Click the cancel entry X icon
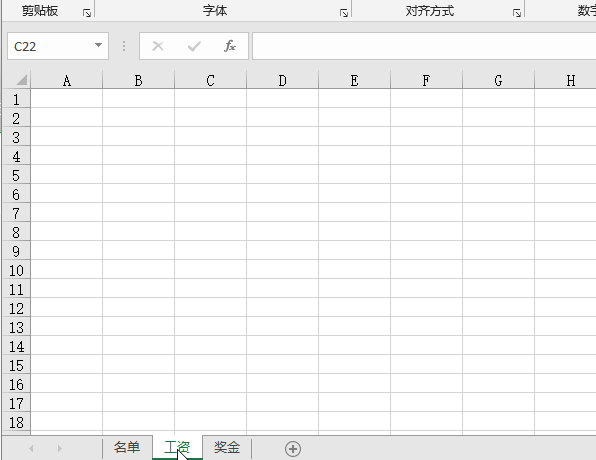The width and height of the screenshot is (596, 460). point(158,46)
